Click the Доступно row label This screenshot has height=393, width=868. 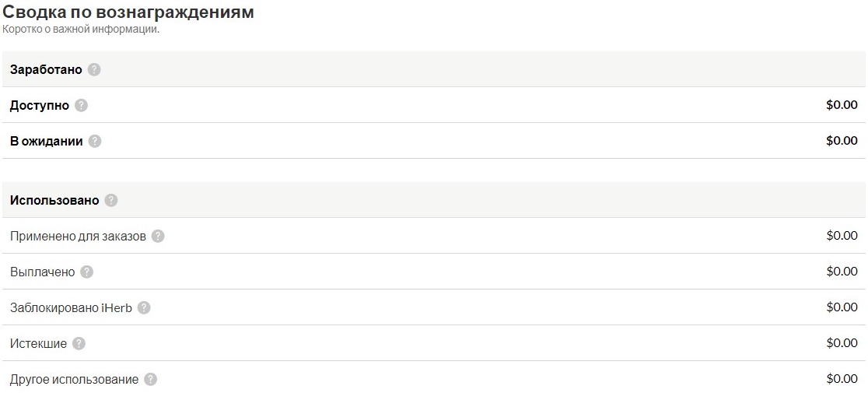(40, 105)
